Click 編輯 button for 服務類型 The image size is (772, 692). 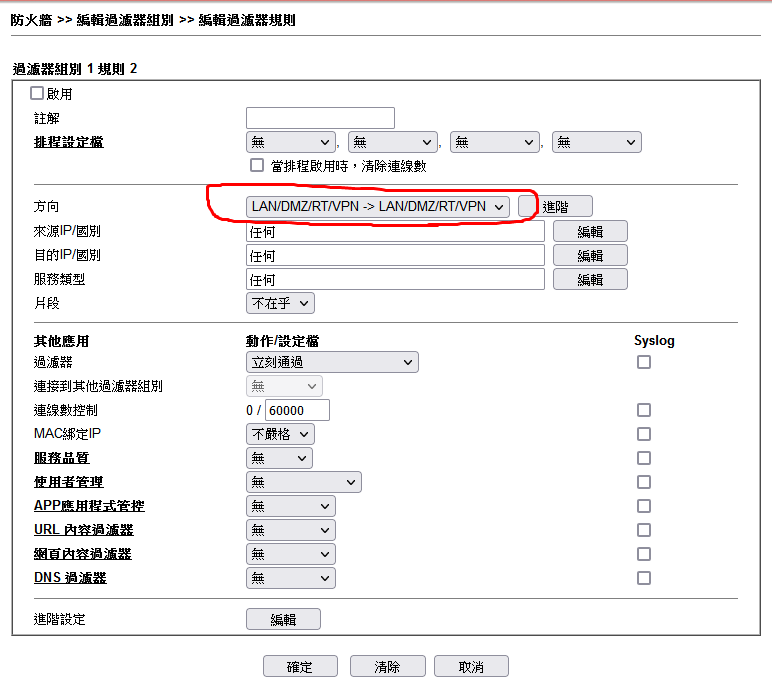point(590,279)
